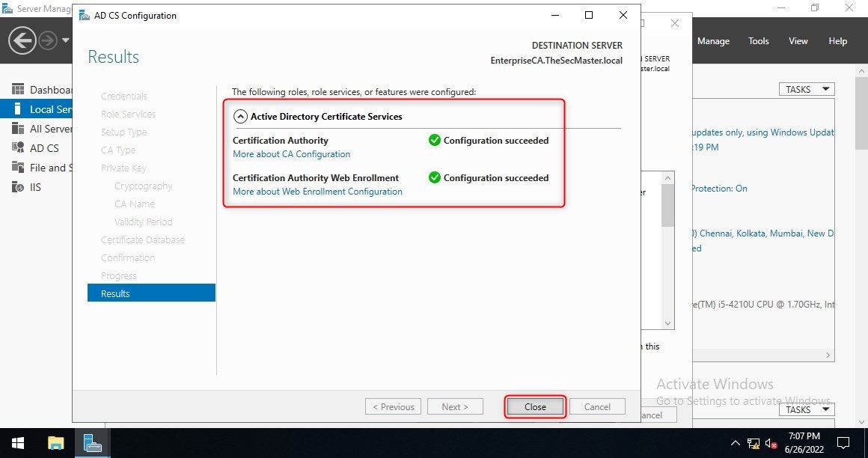This screenshot has height=458, width=868.
Task: Select the Credentials wizard step
Action: pos(124,96)
